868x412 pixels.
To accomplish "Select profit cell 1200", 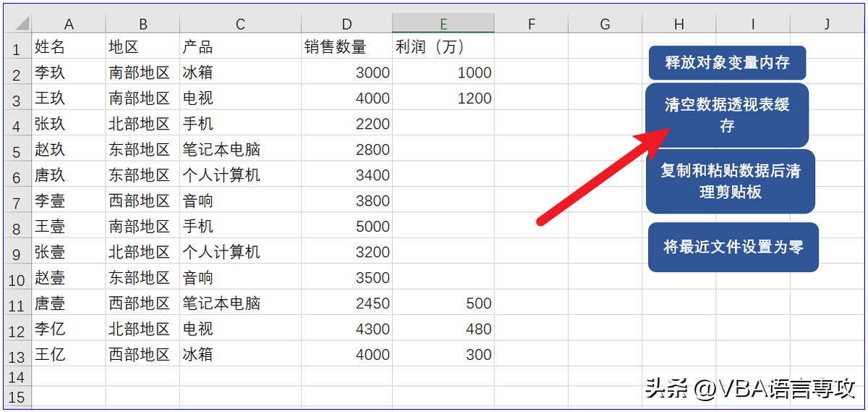I will (443, 98).
